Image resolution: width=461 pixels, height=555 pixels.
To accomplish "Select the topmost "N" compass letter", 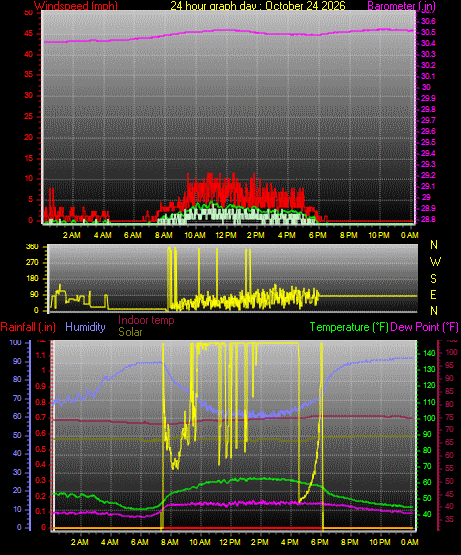I will click(434, 245).
